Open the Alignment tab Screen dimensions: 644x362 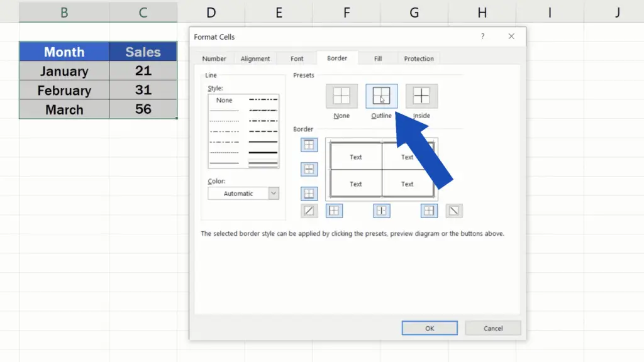[x=255, y=58]
